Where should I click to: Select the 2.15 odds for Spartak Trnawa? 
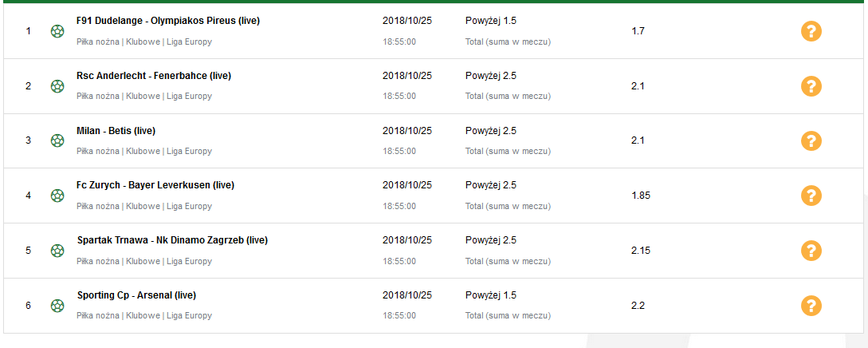641,251
